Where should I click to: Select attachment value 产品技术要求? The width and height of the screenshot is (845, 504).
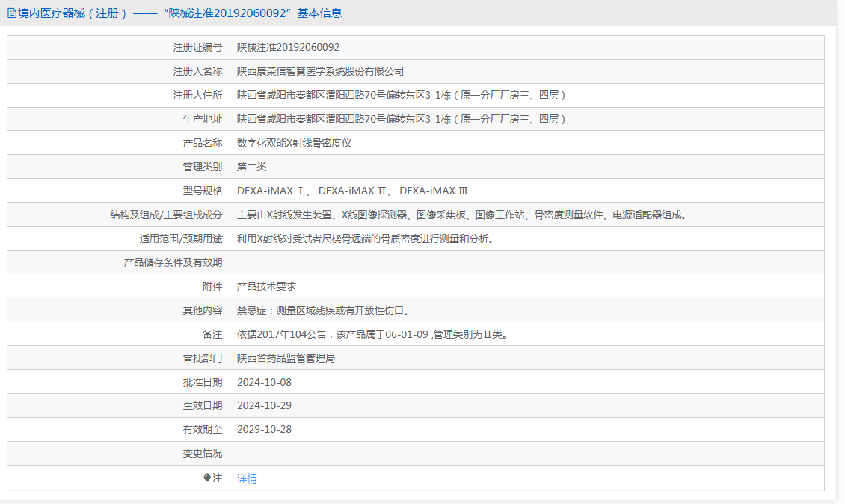point(267,286)
